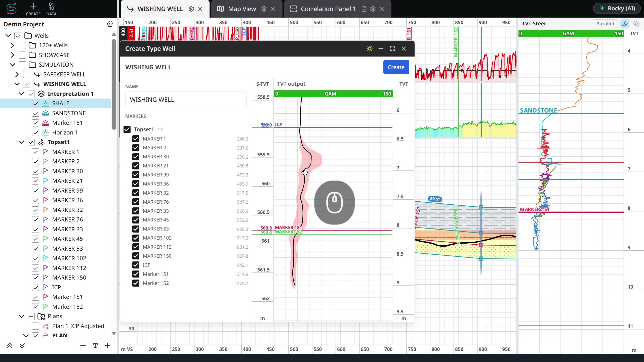Click the Topset1 topset icon
Viewport: 644px width, 362px height.
[x=41, y=142]
